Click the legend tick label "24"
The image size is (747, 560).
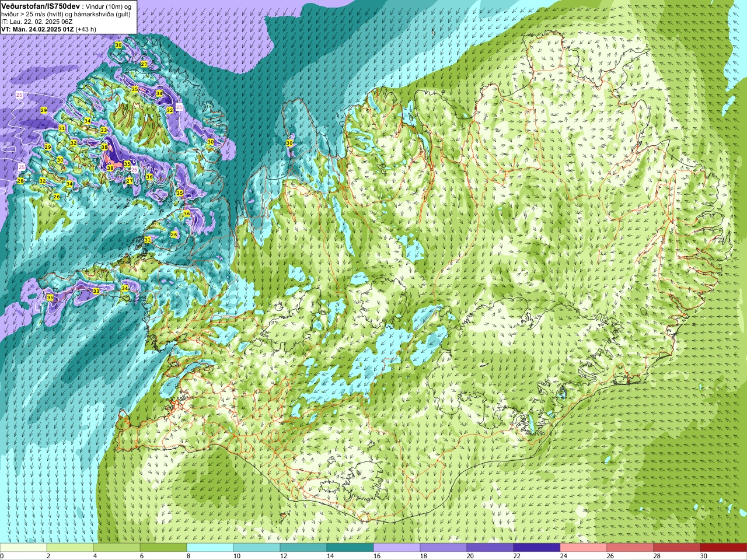[564, 556]
